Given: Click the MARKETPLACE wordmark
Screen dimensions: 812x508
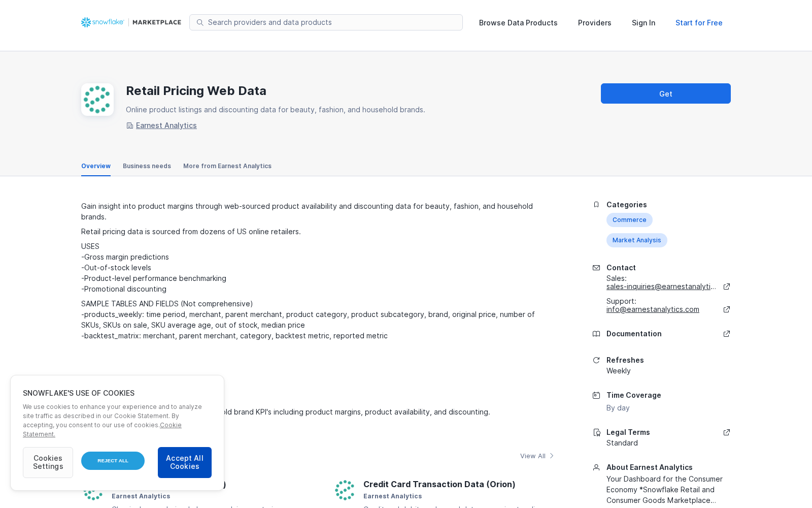Looking at the screenshot, I should point(157,22).
